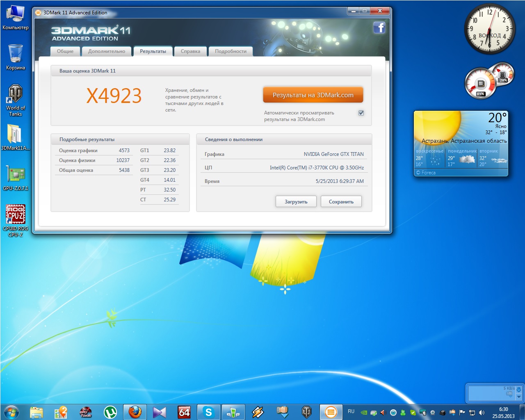Screen dimensions: 525x420
Task: Select CPUID ROG CPU-Z desktop shortcut
Action: coord(16,221)
